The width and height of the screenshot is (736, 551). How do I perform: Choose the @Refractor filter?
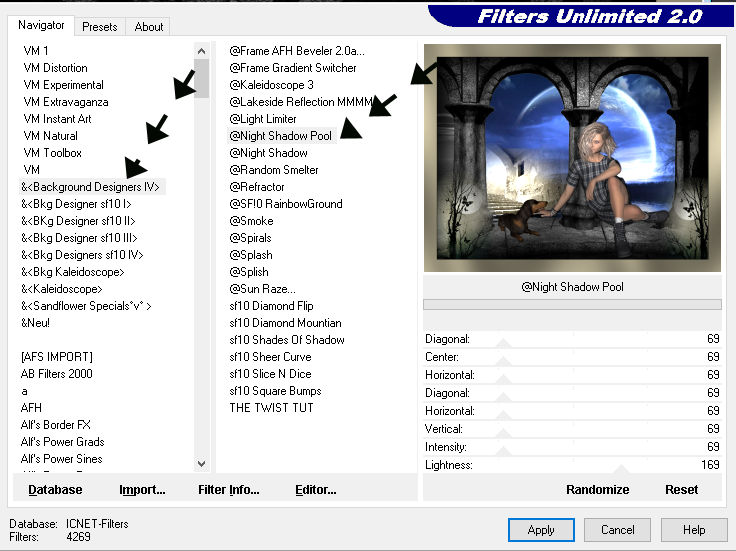pyautogui.click(x=257, y=187)
